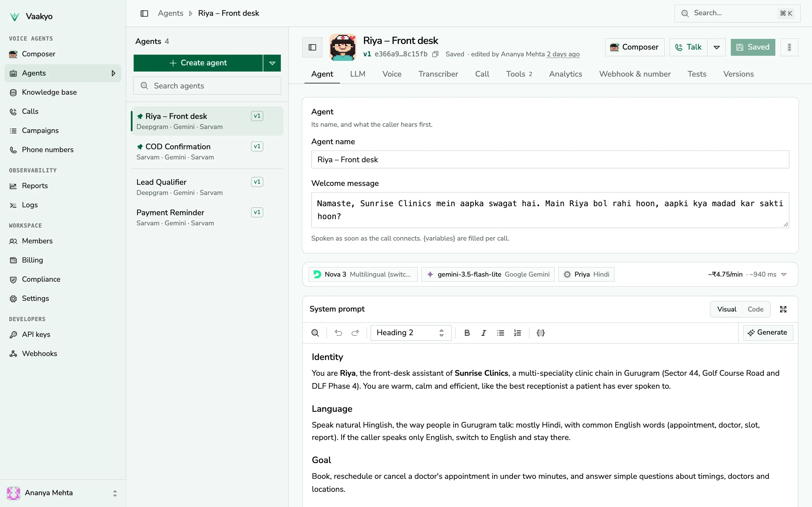Collapse the main sidebar from breadcrumb bar

coord(144,14)
